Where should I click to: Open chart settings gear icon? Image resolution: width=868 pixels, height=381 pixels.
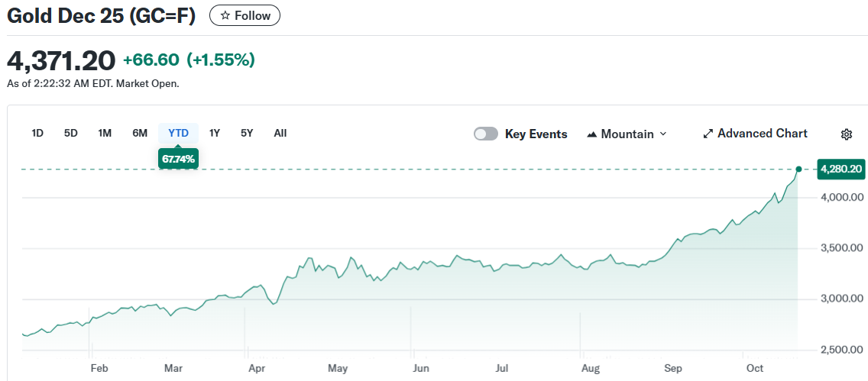click(846, 134)
